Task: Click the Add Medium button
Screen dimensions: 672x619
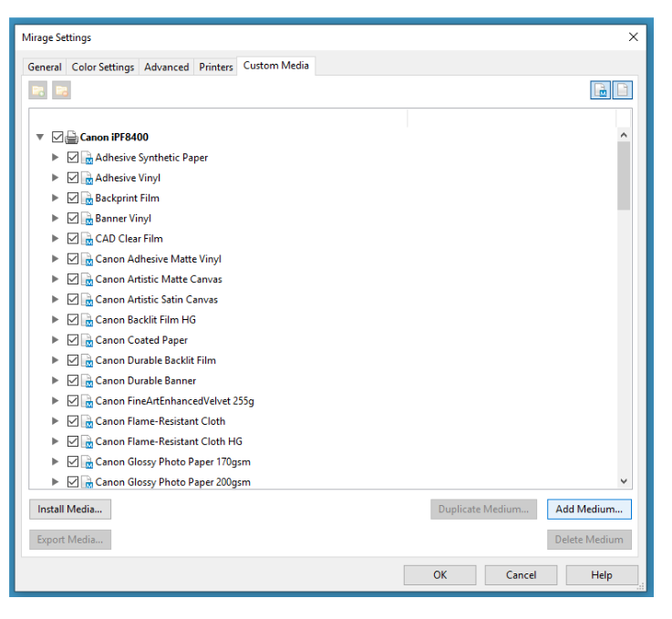Action: [589, 510]
